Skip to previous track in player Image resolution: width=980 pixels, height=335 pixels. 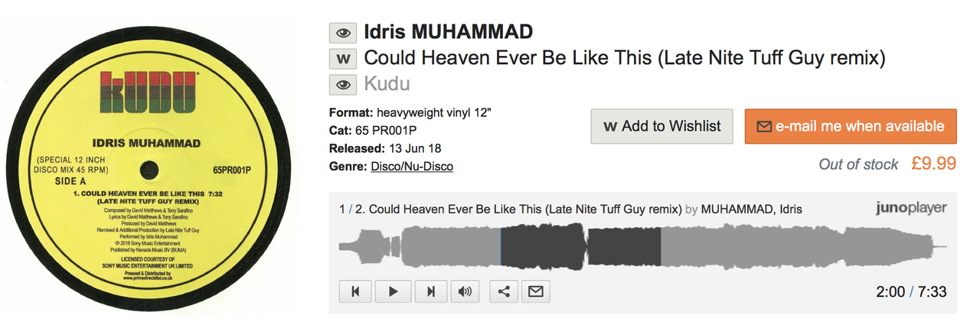coord(355,291)
